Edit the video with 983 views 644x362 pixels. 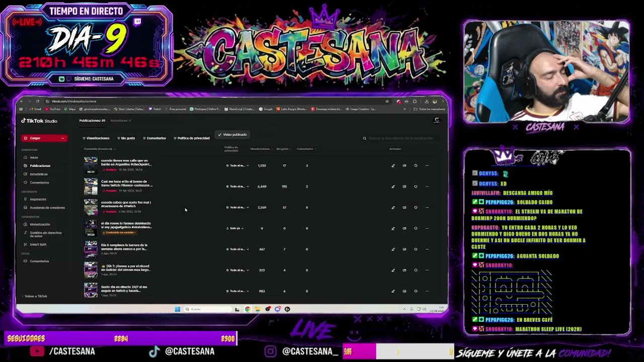tap(393, 291)
